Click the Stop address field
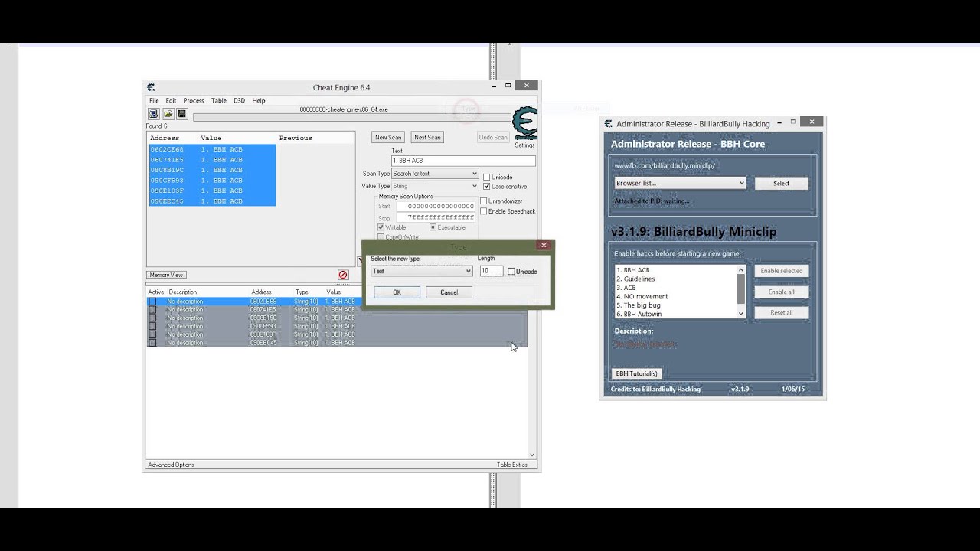980x551 pixels. [x=436, y=217]
